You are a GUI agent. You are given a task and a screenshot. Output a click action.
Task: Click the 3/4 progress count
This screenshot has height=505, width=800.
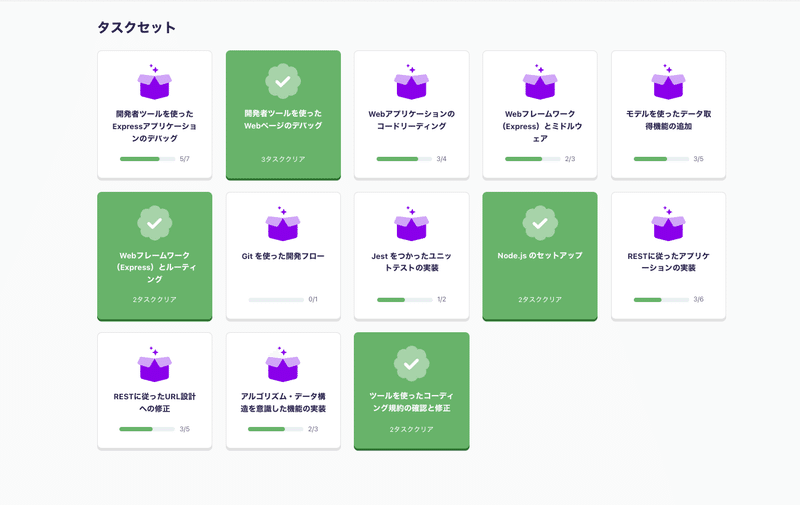click(441, 159)
